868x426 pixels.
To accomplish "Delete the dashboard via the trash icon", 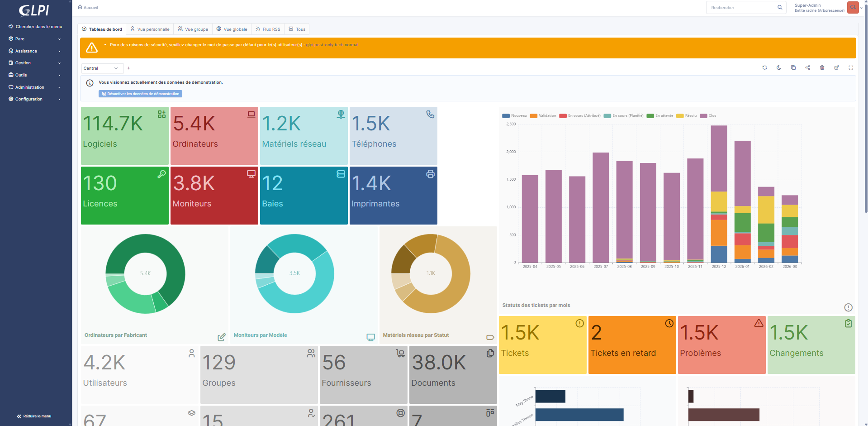I will click(x=822, y=67).
